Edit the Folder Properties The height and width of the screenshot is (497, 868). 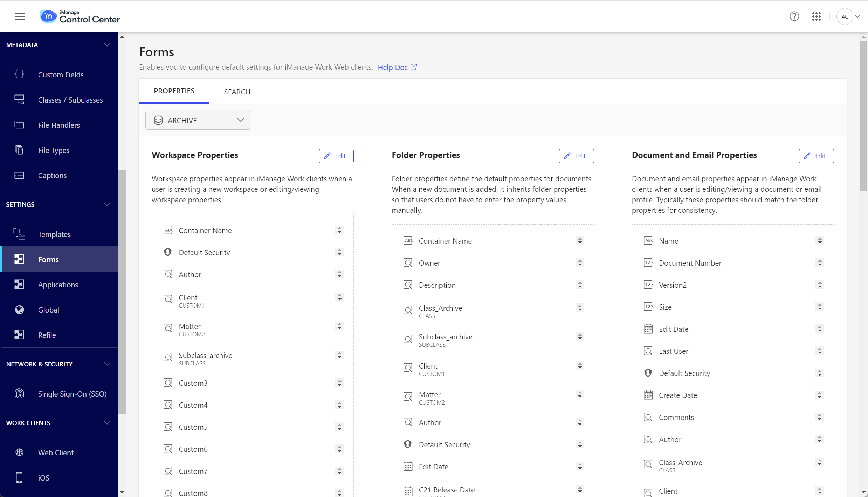pos(576,156)
